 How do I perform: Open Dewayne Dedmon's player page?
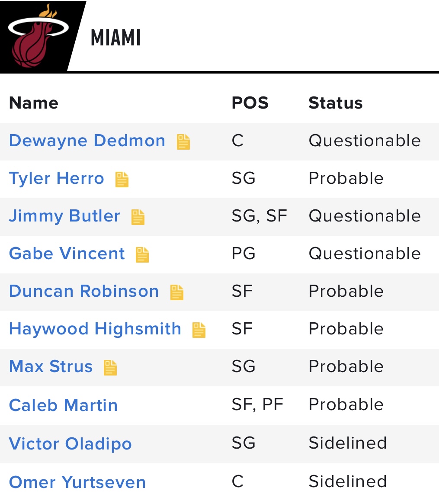tap(87, 141)
